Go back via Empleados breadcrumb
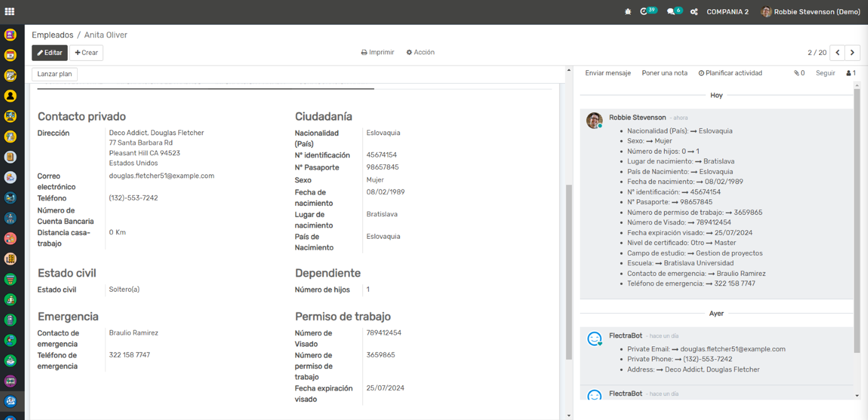The height and width of the screenshot is (420, 868). (x=53, y=35)
